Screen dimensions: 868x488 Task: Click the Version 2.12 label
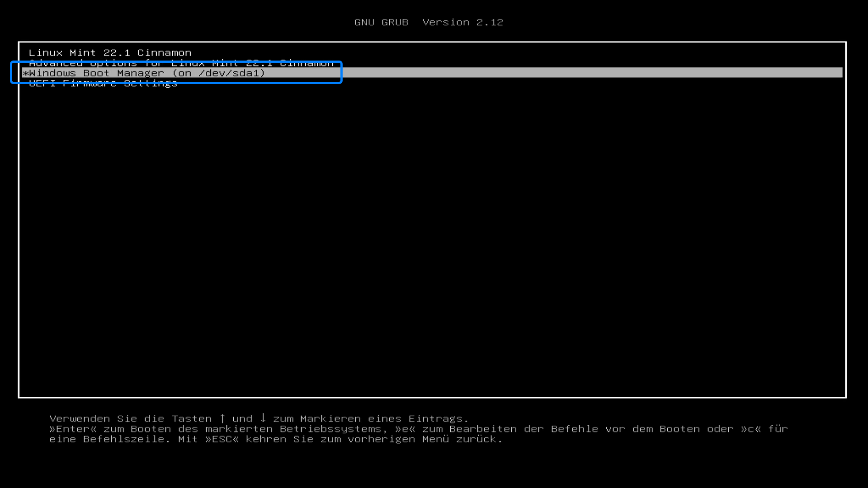pyautogui.click(x=462, y=23)
